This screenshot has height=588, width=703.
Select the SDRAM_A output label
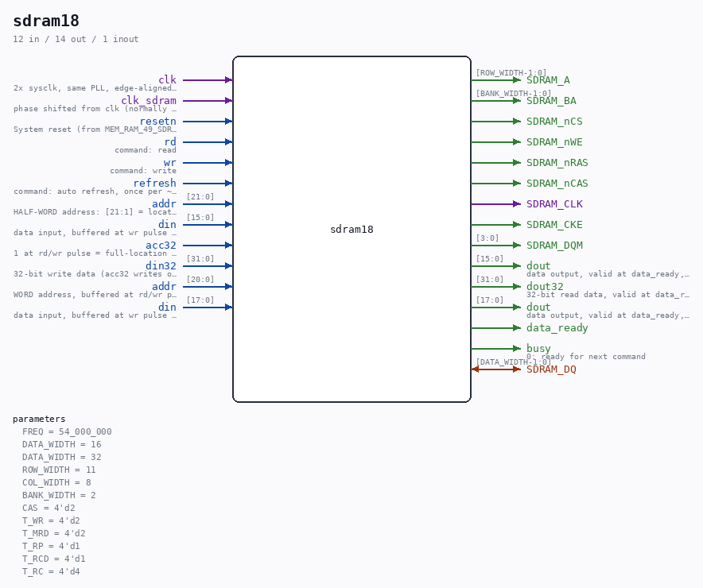(x=548, y=80)
